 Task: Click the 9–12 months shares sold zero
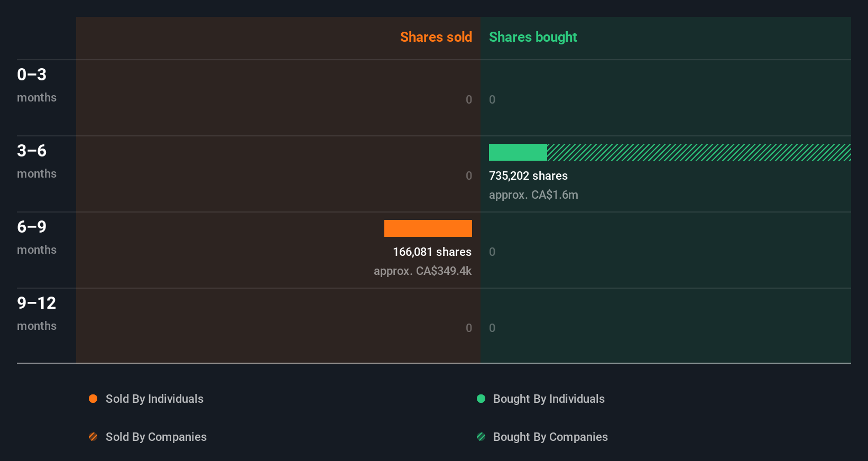[x=469, y=328]
